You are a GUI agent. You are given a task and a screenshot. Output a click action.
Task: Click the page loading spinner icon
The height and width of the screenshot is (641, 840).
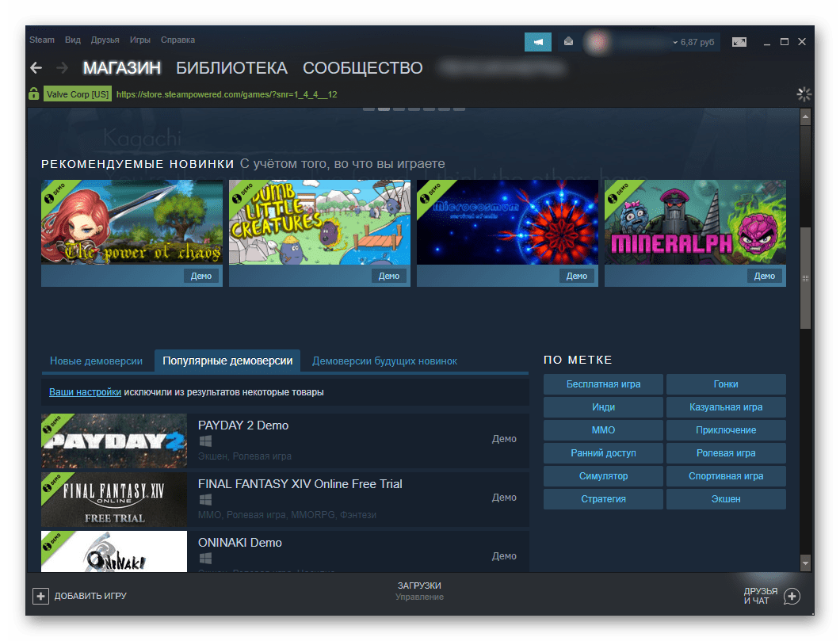804,94
